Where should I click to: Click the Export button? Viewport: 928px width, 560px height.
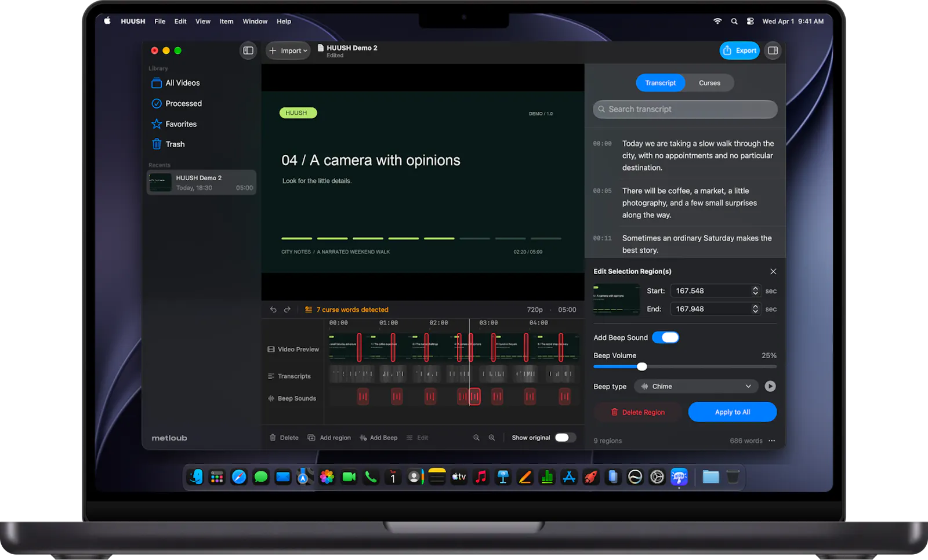coord(739,50)
